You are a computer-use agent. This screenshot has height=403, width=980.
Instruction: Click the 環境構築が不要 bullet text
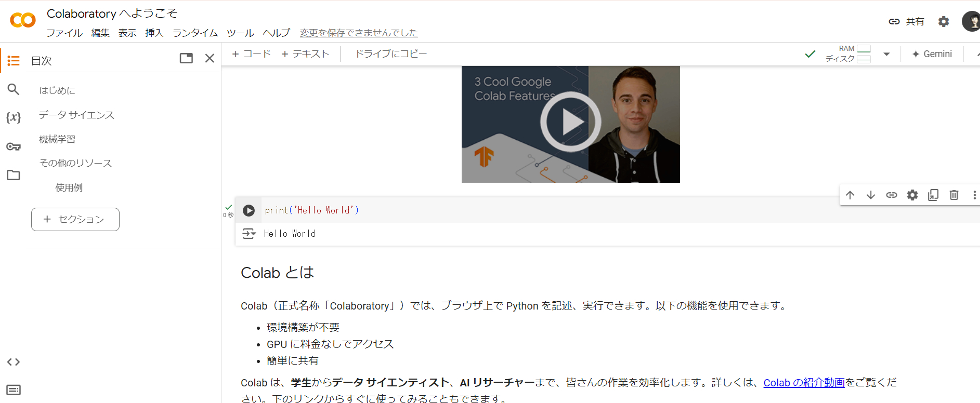(303, 328)
